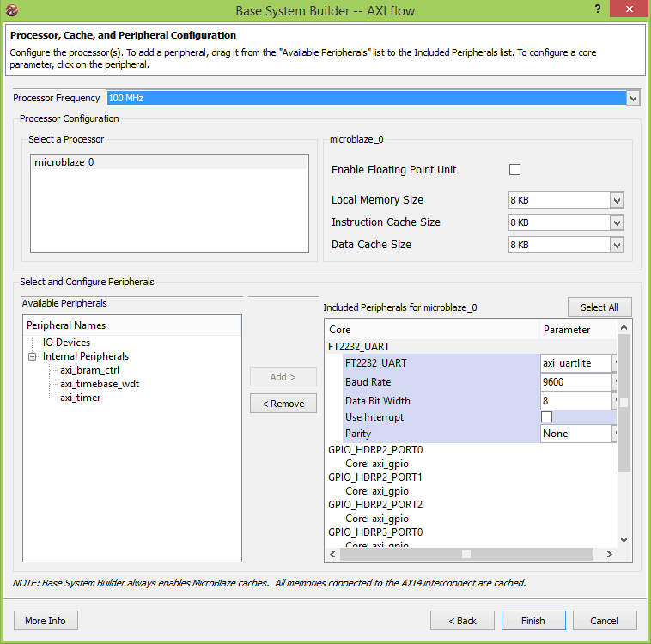Image resolution: width=651 pixels, height=644 pixels.
Task: Click the Baud Rate value field
Action: tap(575, 382)
